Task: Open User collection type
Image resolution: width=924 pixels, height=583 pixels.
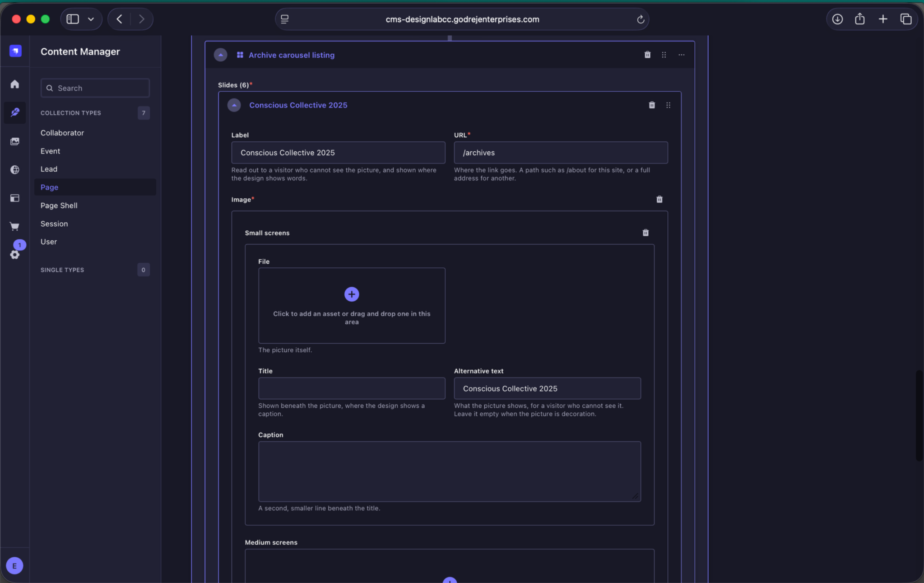Action: 49,242
